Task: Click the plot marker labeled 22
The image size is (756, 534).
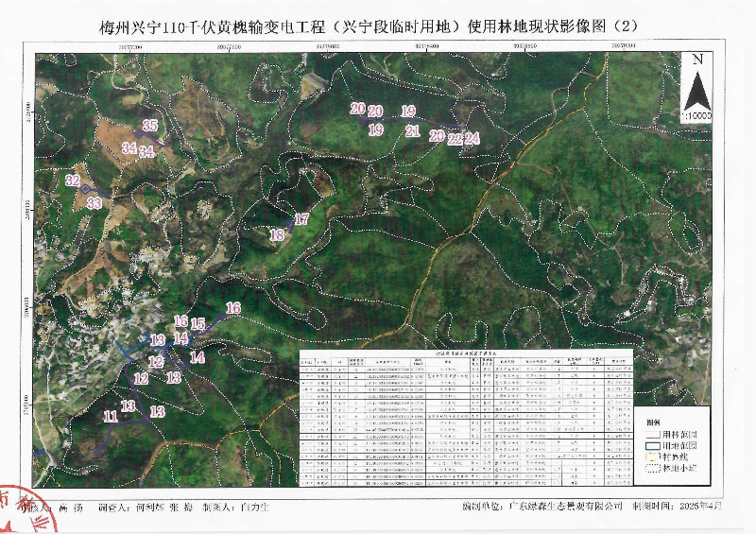Action: point(455,138)
